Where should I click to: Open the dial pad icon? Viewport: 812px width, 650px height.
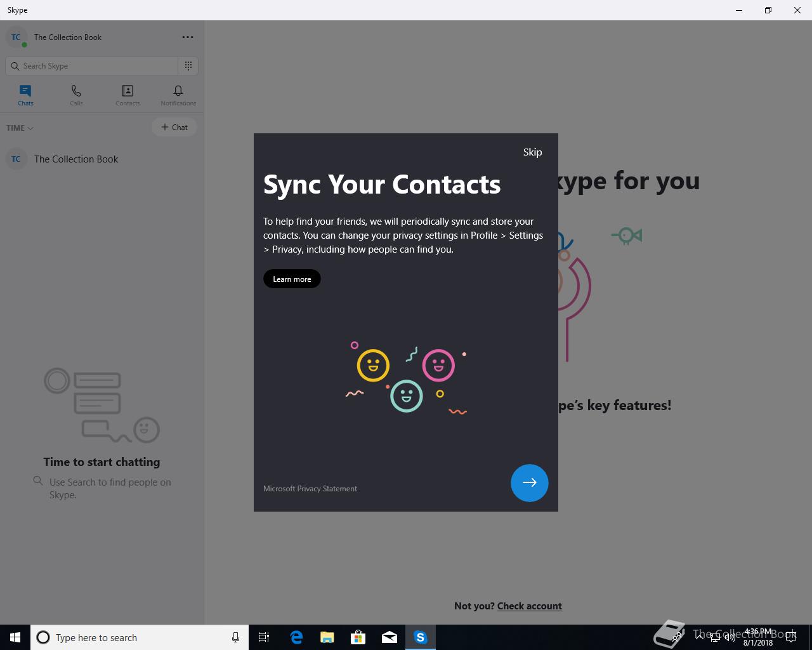pyautogui.click(x=188, y=66)
